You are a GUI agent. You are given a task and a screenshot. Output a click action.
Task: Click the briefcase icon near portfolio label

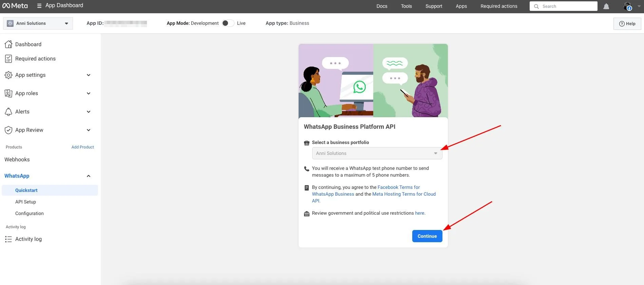point(307,143)
